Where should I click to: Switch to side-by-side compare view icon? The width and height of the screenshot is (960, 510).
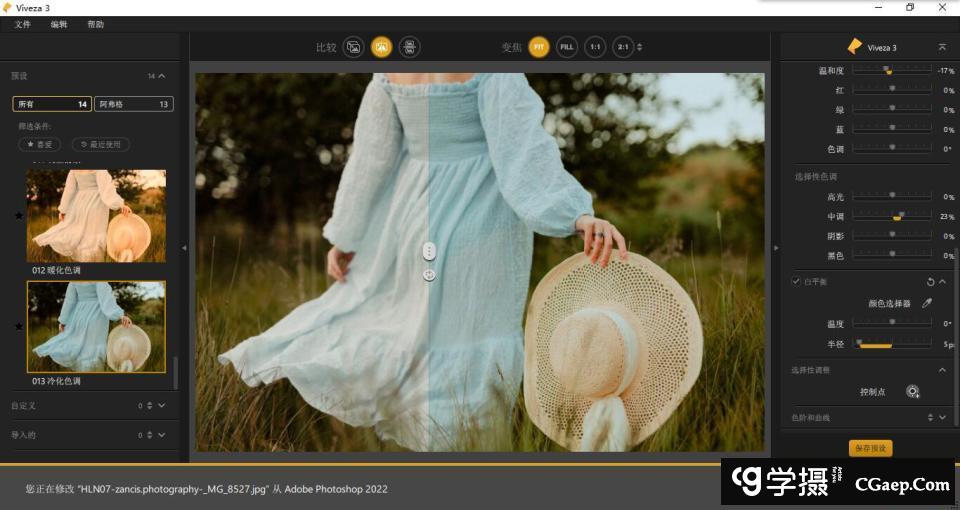click(409, 47)
